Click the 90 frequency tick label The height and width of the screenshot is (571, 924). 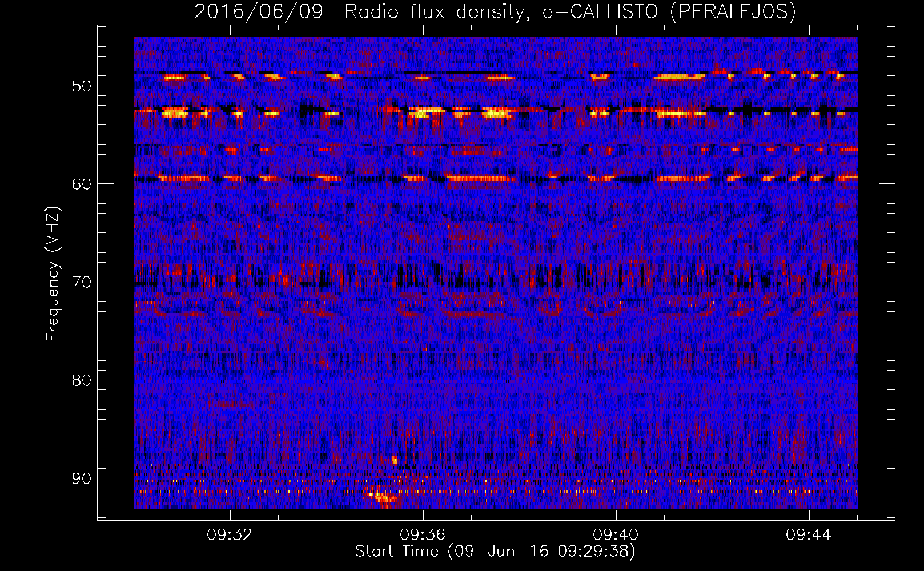(82, 478)
